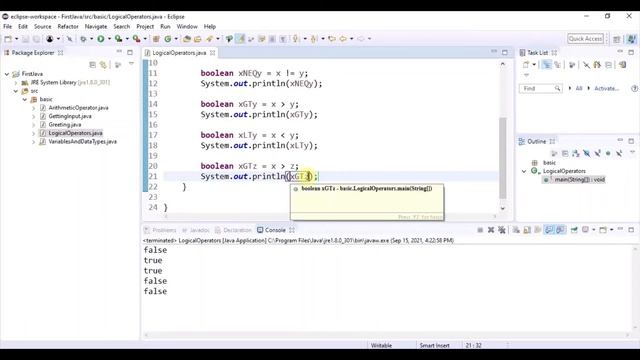Click the New Java Package toolbar icon

(156, 39)
